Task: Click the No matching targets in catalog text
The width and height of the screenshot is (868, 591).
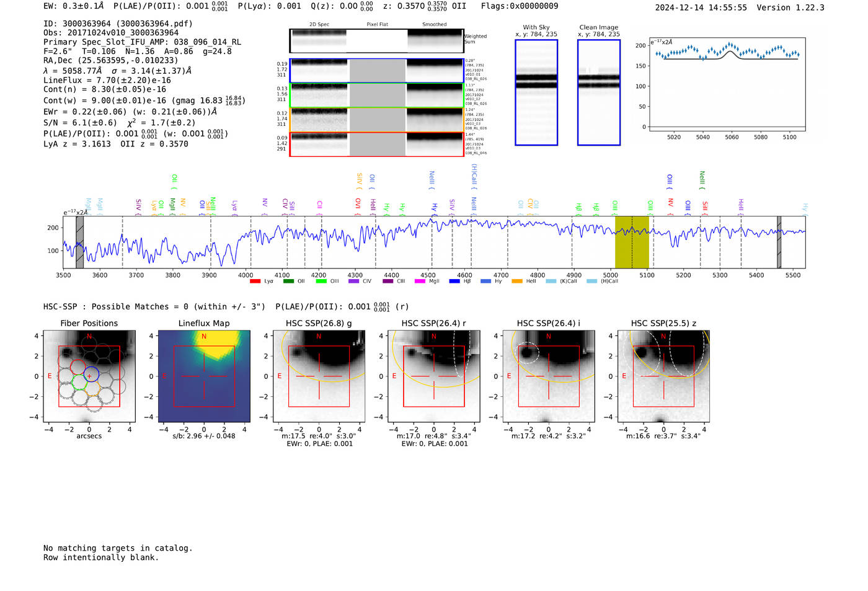Action: click(x=118, y=548)
